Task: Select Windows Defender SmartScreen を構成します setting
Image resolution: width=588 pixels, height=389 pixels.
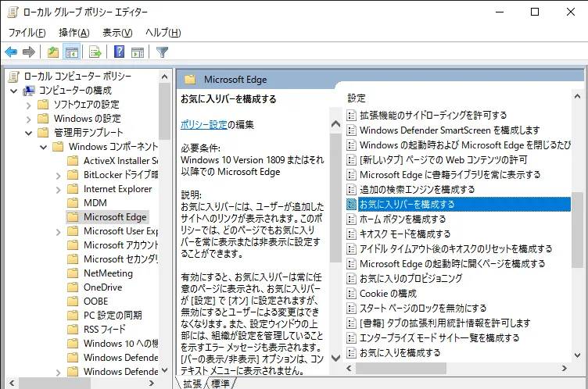Action: click(450, 130)
